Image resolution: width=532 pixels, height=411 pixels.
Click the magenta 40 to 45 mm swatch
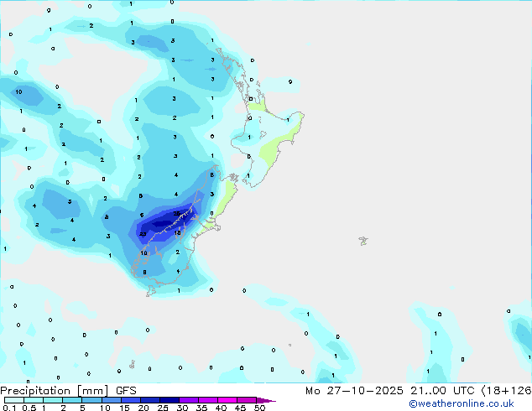tap(227, 400)
